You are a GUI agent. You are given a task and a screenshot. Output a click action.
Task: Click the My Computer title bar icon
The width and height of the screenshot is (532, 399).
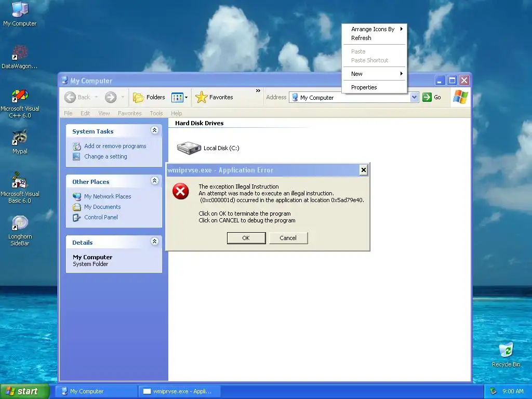[64, 81]
